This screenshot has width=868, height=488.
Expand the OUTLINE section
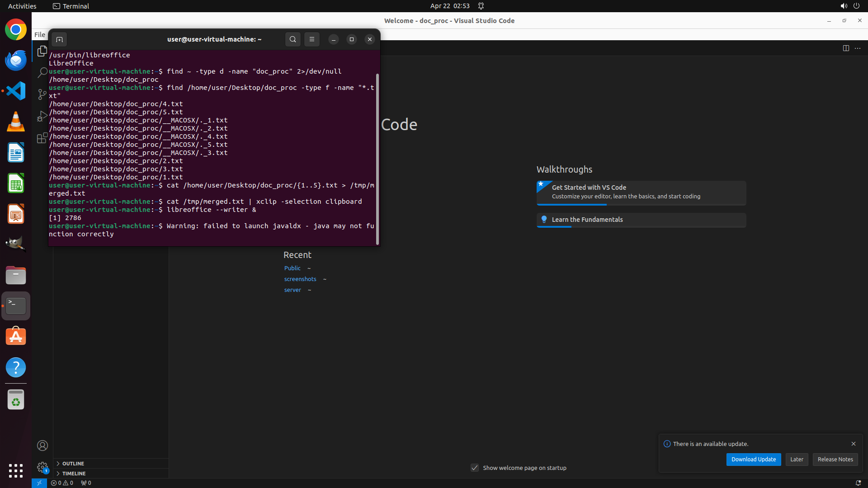[73, 464]
